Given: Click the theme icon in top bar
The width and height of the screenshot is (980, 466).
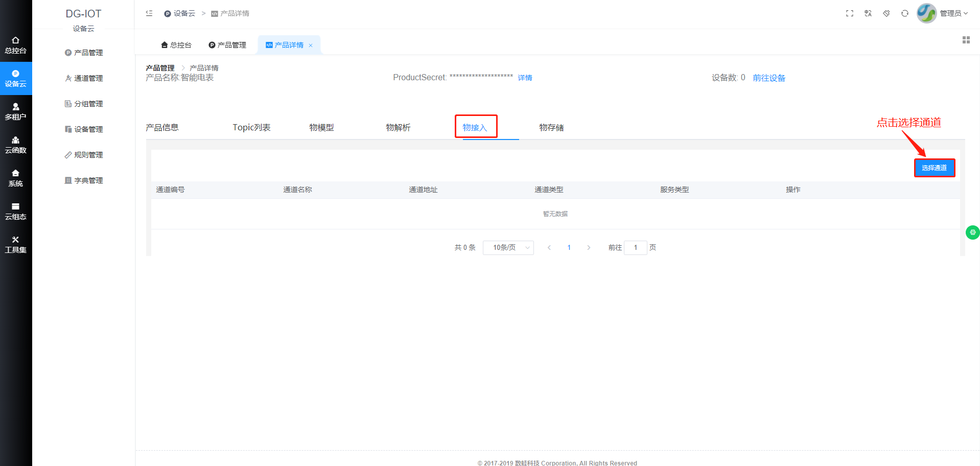Looking at the screenshot, I should pos(886,13).
